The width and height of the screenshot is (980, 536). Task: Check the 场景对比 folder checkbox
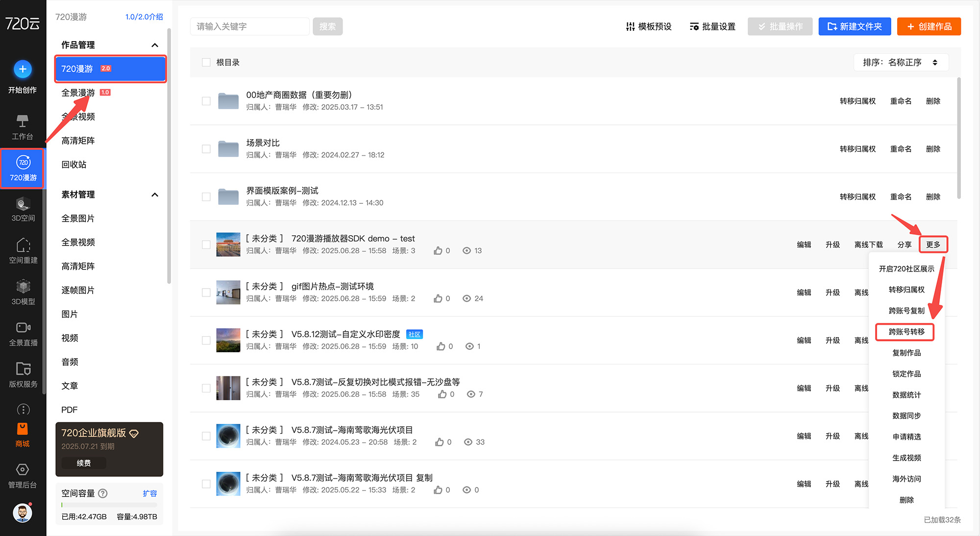click(206, 149)
